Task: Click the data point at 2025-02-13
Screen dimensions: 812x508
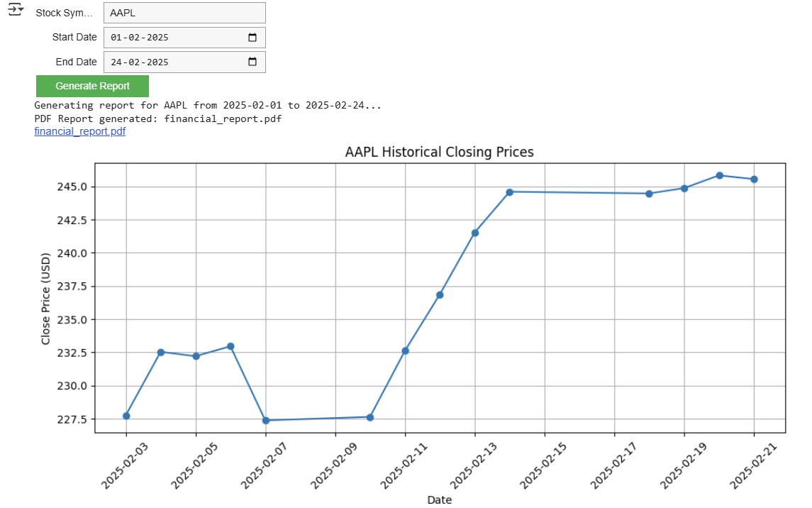Action: tap(475, 233)
